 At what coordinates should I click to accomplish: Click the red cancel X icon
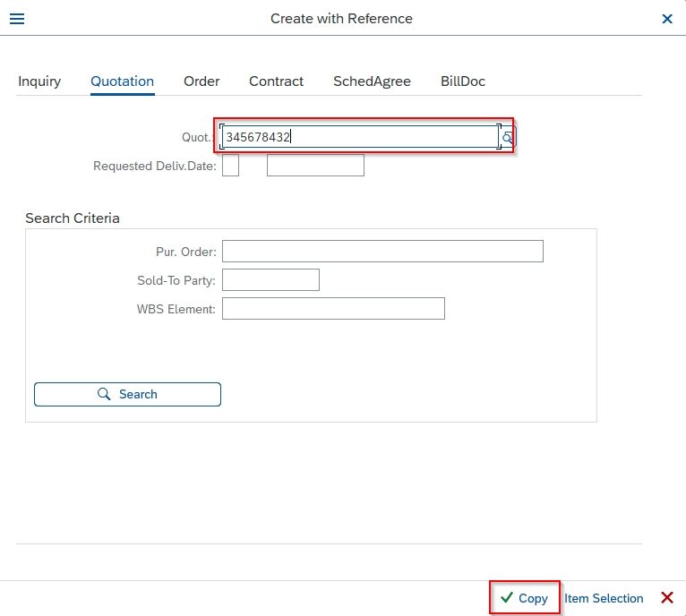pos(667,597)
